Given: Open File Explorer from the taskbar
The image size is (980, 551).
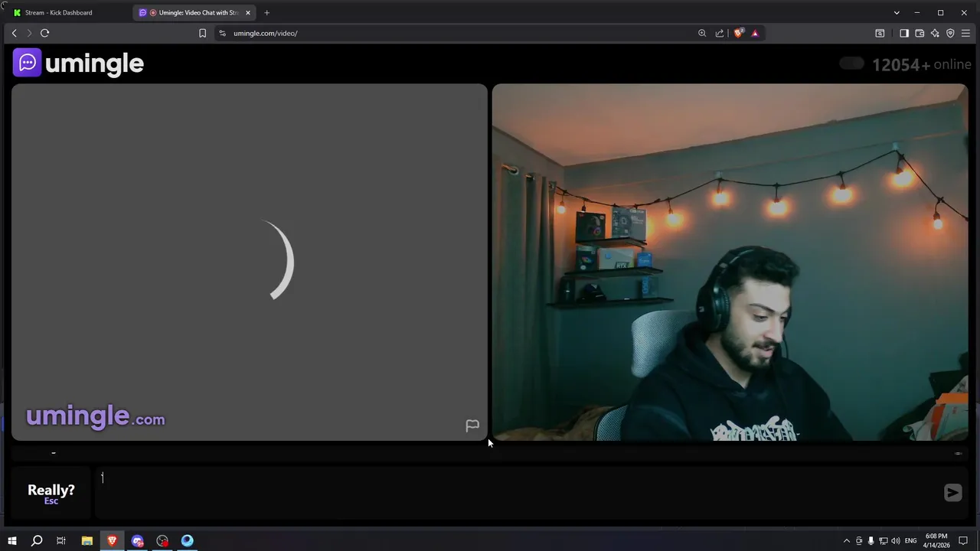Looking at the screenshot, I should pyautogui.click(x=87, y=541).
